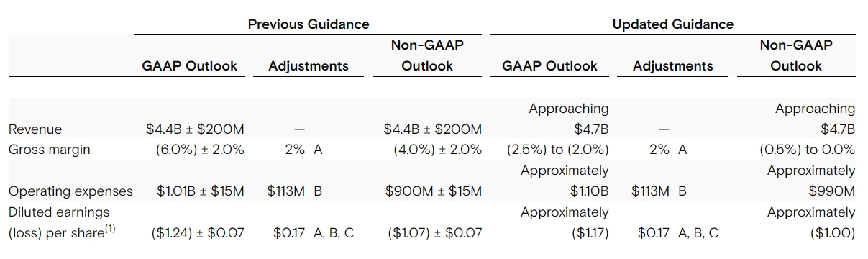
Task: Click the Diluted earnings row label
Action: click(59, 212)
